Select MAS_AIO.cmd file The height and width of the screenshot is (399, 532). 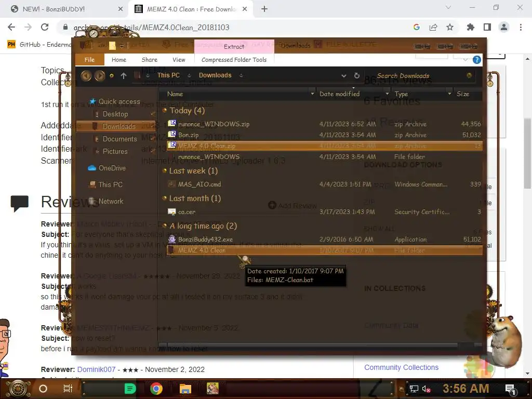tap(324, 184)
